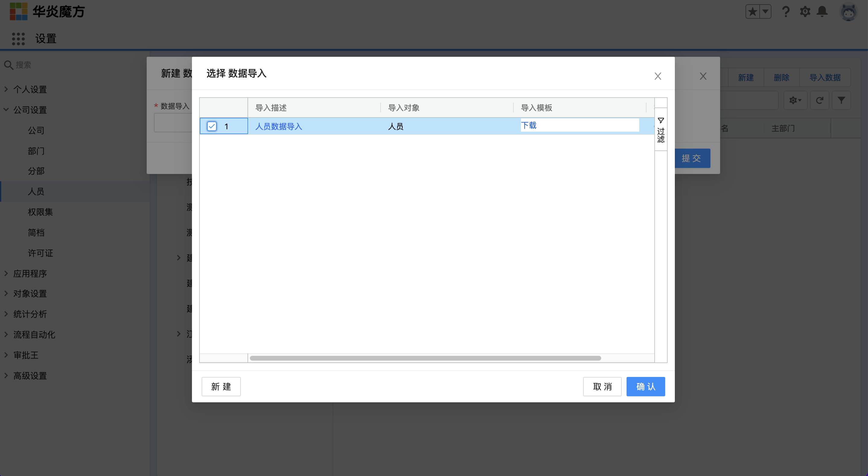Select 分部 in the sidebar
868x476 pixels.
(x=36, y=171)
